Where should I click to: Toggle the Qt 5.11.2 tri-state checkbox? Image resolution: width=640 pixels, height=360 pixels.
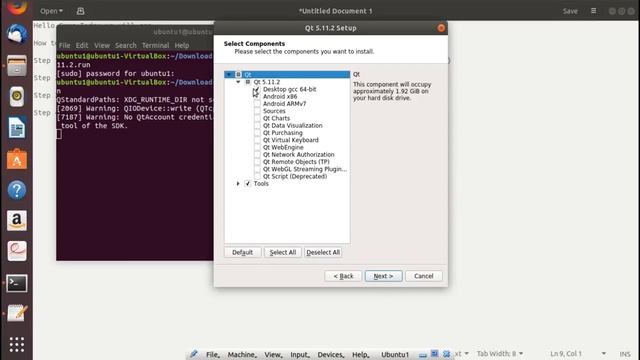(247, 82)
